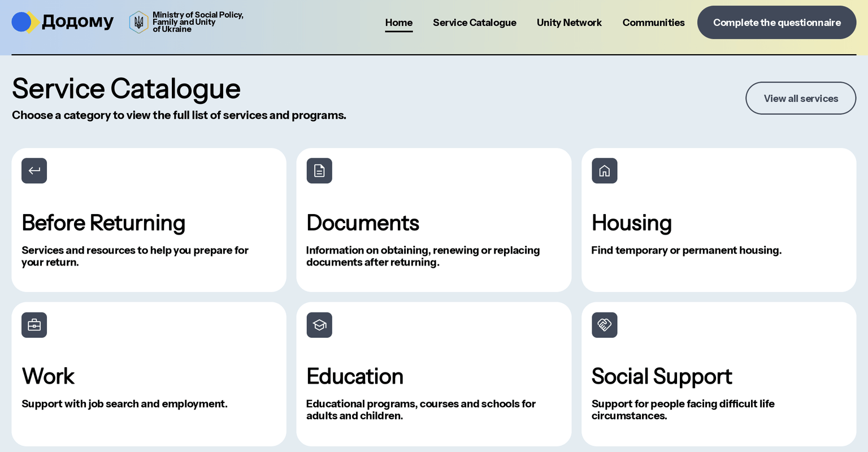Click the document icon on Documents card
Image resolution: width=868 pixels, height=452 pixels.
[x=319, y=171]
